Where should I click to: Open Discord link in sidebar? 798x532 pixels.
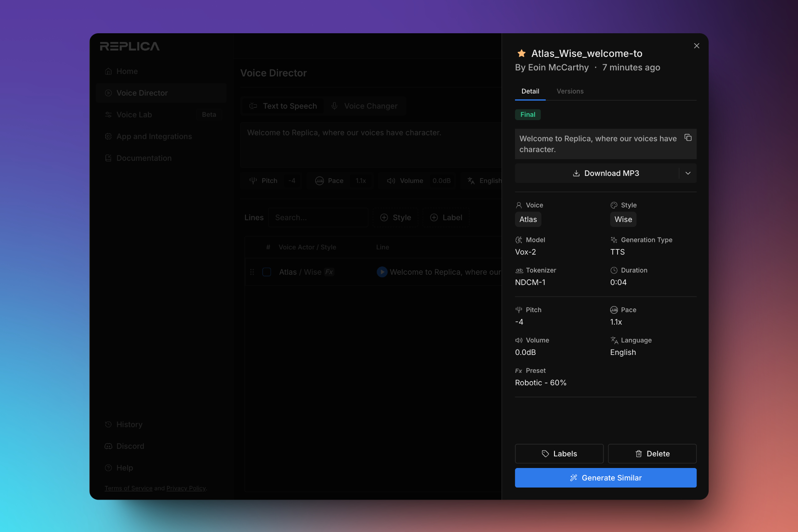161,446
